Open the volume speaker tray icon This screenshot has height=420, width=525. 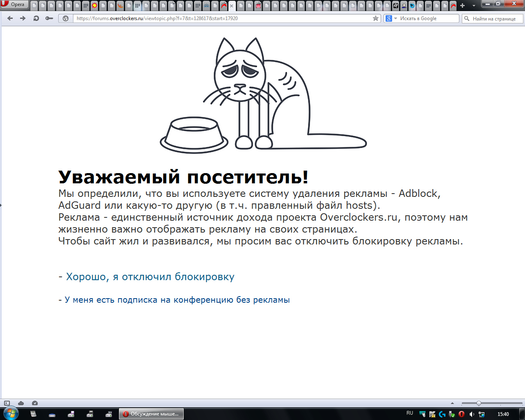472,414
